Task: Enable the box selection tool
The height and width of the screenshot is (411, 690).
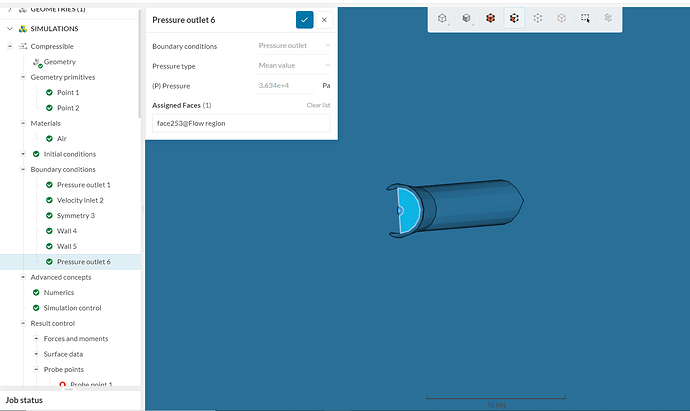Action: point(585,18)
